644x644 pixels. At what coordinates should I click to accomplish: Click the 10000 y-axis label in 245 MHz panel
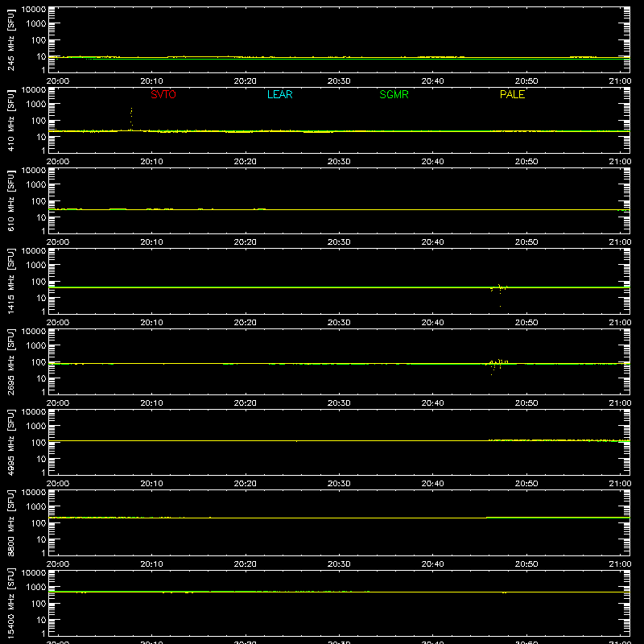coord(34,10)
